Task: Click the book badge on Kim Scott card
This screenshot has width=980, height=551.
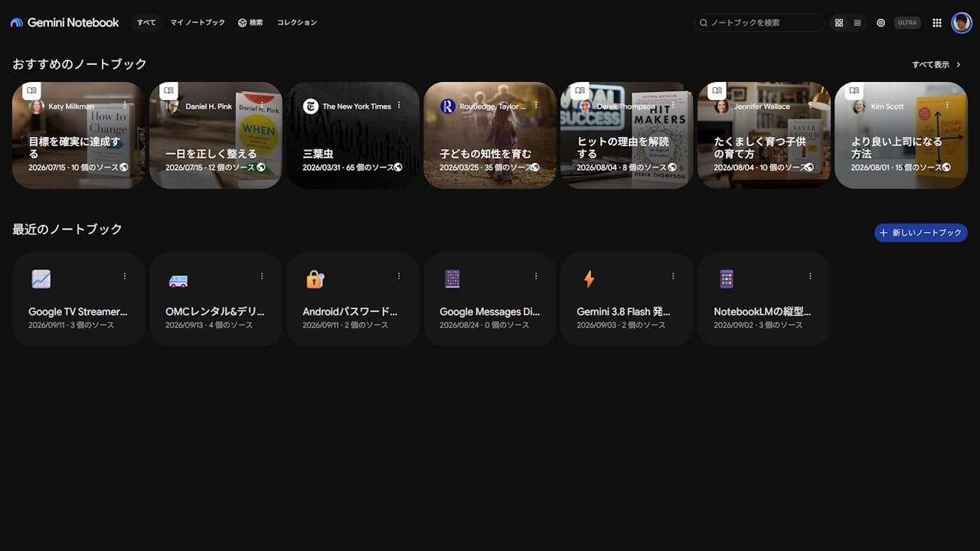Action: 854,90
